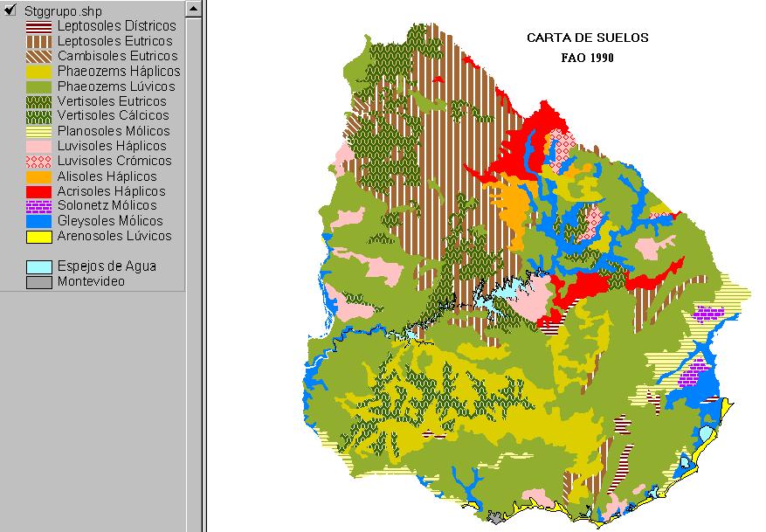
Task: Select the Solonetz Mólicos purple swatch
Action: (39, 206)
